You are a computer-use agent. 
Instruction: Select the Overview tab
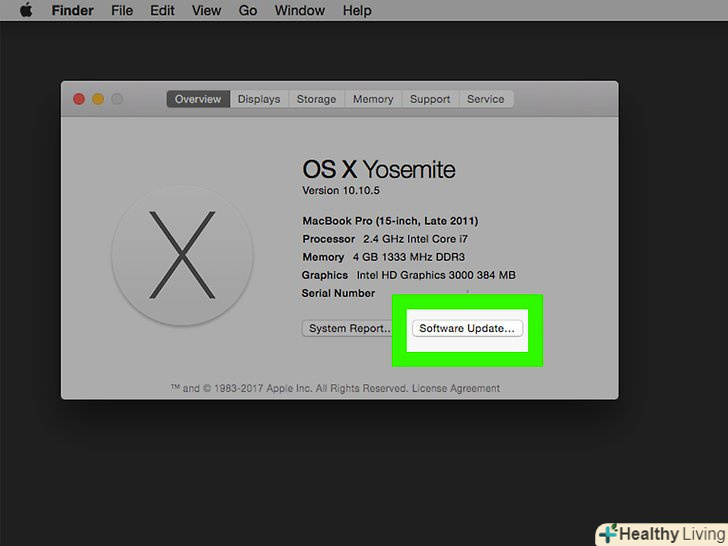[198, 99]
